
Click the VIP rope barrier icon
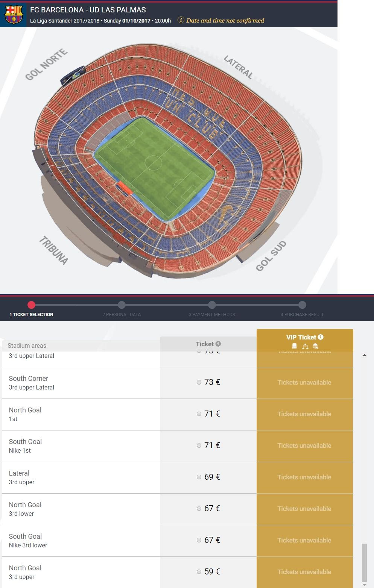click(305, 346)
